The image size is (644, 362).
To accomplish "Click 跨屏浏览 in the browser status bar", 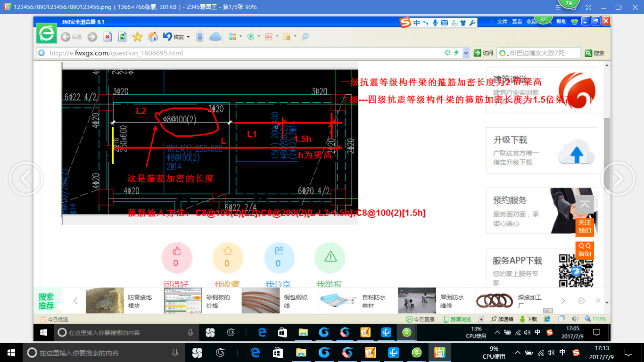I will click(457, 319).
